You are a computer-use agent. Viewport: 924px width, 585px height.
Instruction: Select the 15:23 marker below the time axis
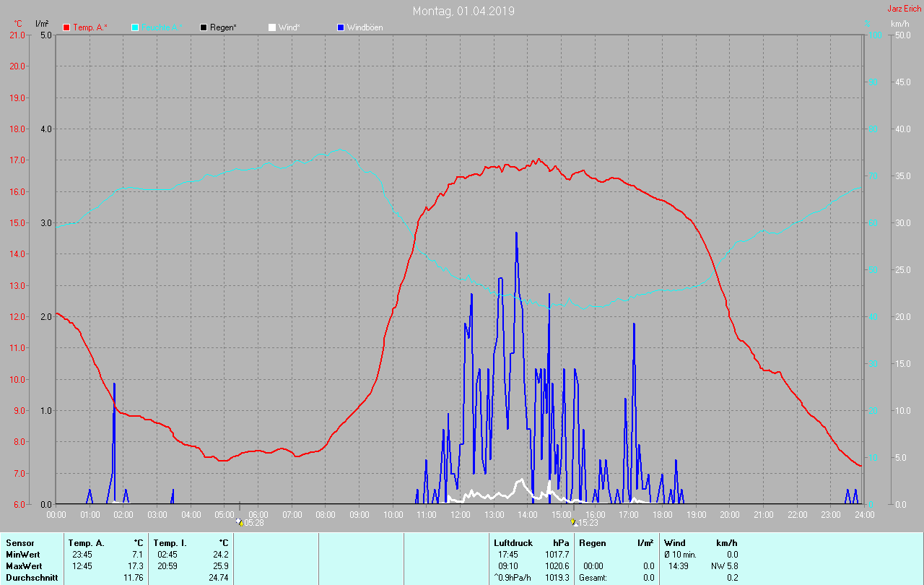point(585,522)
